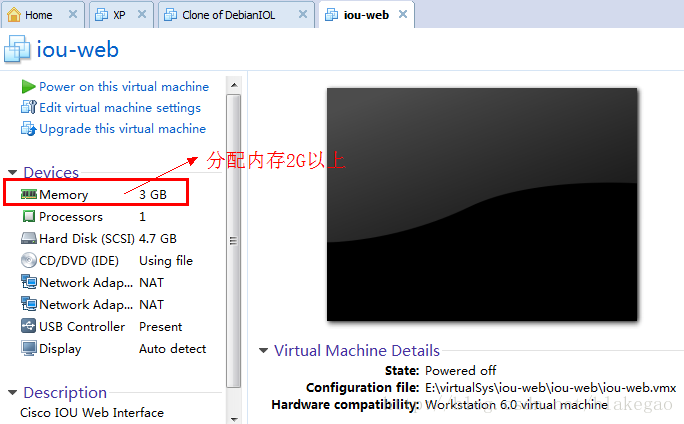684x424 pixels.
Task: Select the Display device row
Action: click(113, 348)
